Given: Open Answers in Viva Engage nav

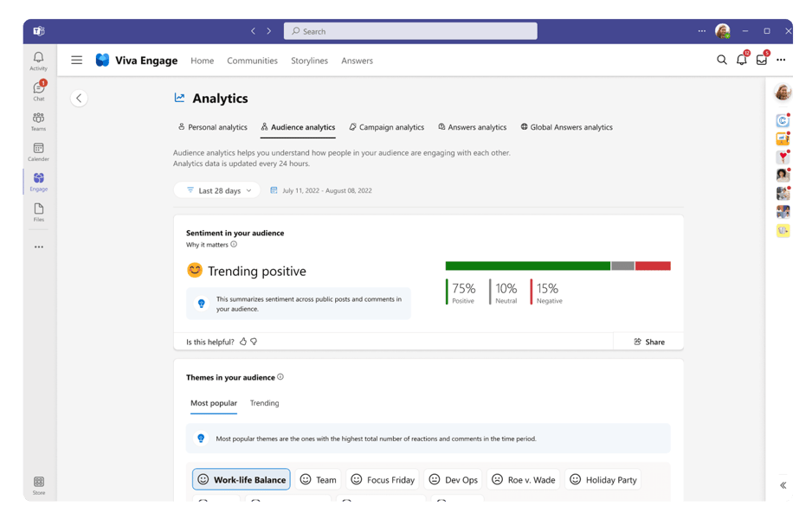Looking at the screenshot, I should [357, 61].
